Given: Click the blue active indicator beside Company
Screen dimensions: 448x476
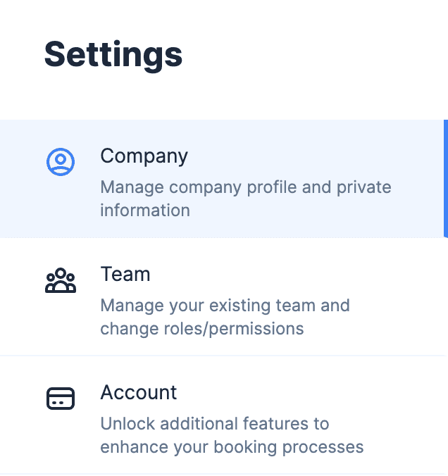Looking at the screenshot, I should (x=446, y=179).
